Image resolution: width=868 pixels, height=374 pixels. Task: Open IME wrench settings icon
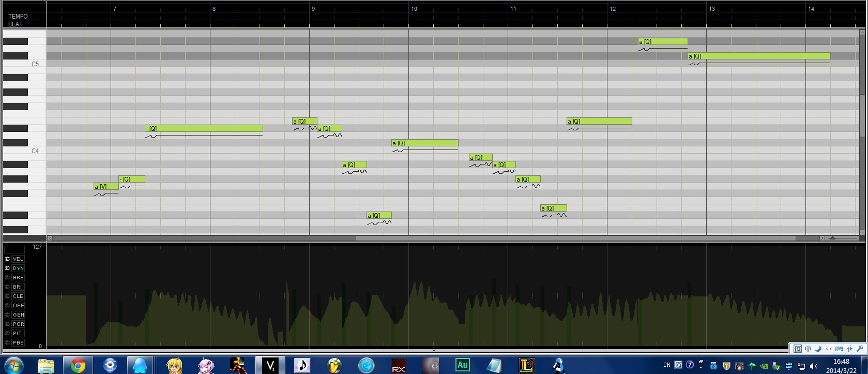tap(860, 349)
